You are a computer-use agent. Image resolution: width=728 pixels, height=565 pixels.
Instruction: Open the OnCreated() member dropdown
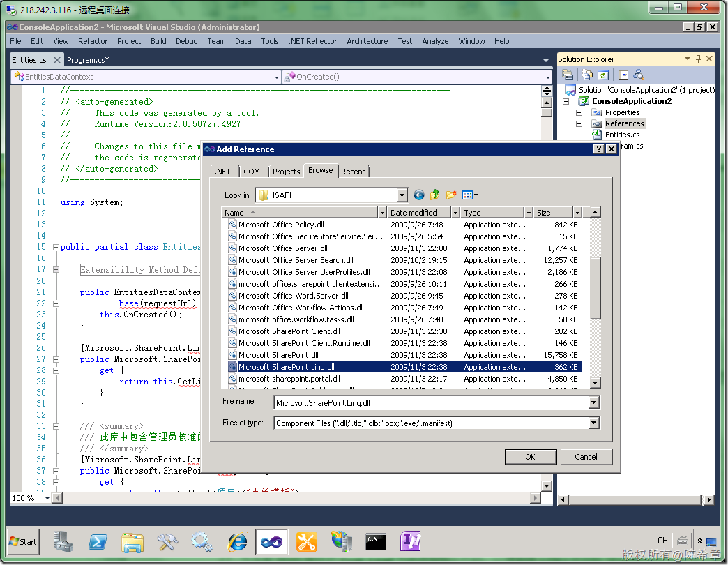tap(548, 77)
